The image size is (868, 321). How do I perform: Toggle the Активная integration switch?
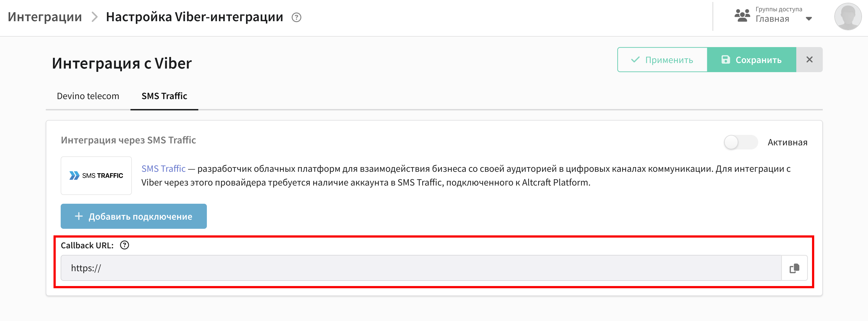(741, 142)
